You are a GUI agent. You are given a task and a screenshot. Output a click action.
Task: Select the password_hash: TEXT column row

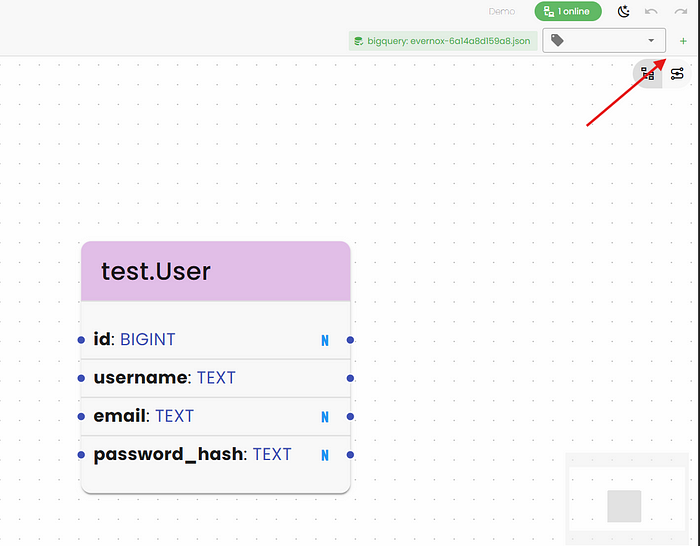pos(216,454)
